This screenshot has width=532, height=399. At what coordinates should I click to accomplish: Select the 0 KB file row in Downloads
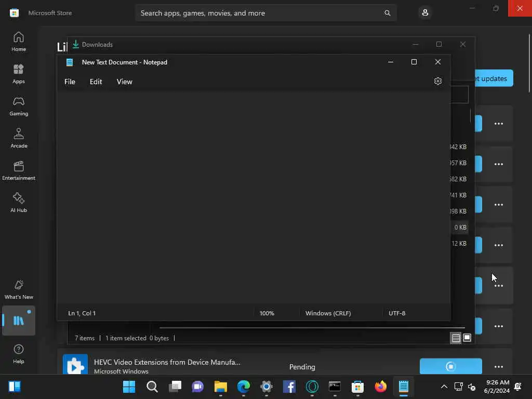point(460,228)
